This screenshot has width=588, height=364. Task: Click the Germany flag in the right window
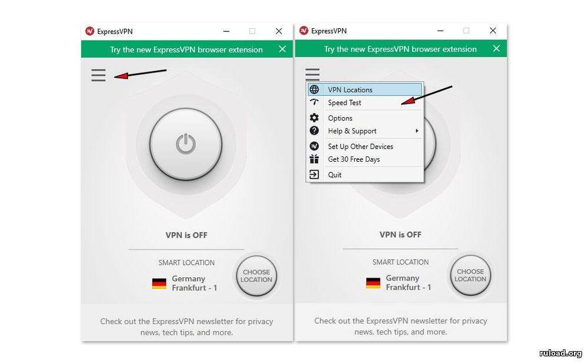click(373, 283)
